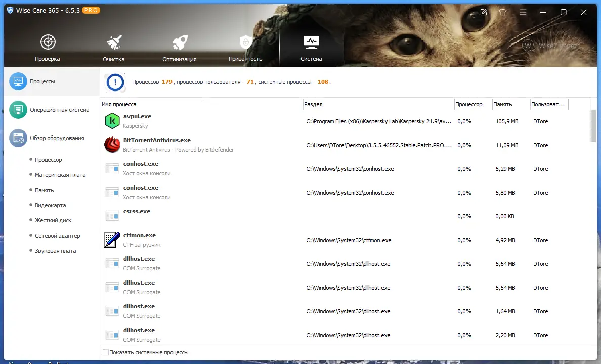The height and width of the screenshot is (364, 601).
Task: Click memory value 5,80 MB
Action: 505,192
